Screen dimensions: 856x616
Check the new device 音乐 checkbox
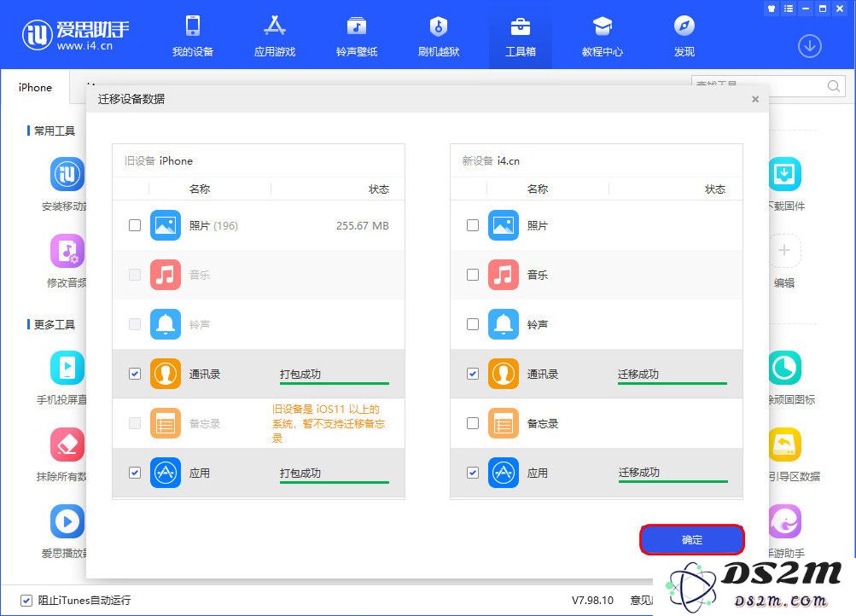tap(473, 275)
